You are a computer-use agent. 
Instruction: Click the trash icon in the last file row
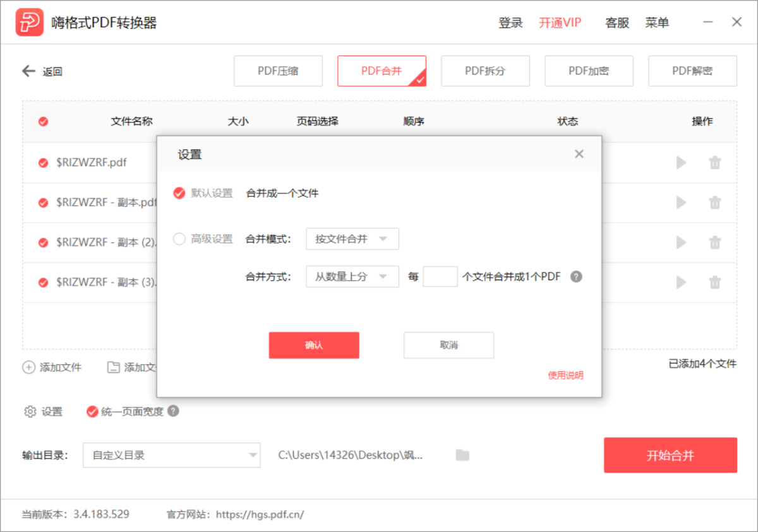tap(714, 282)
